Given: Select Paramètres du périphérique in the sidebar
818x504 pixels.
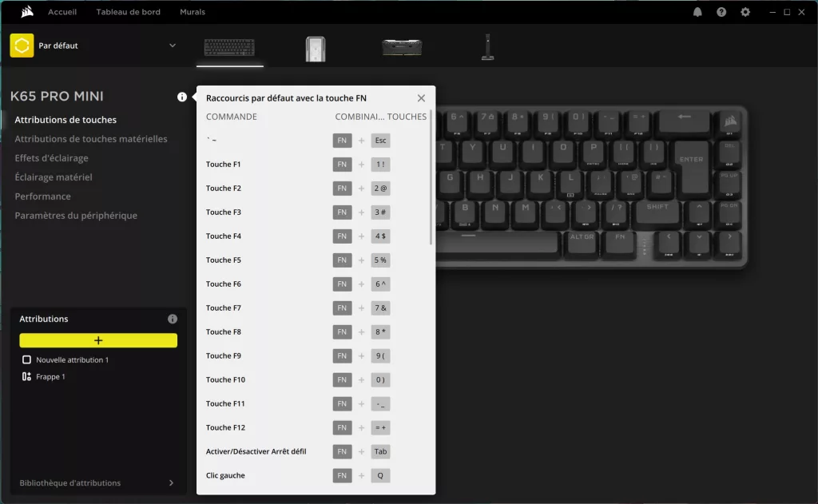Looking at the screenshot, I should [x=75, y=215].
